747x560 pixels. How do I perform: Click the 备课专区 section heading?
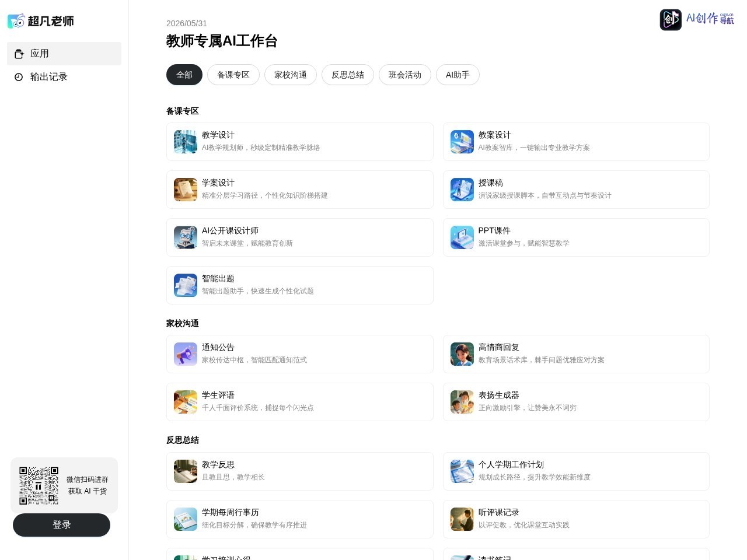pyautogui.click(x=183, y=111)
